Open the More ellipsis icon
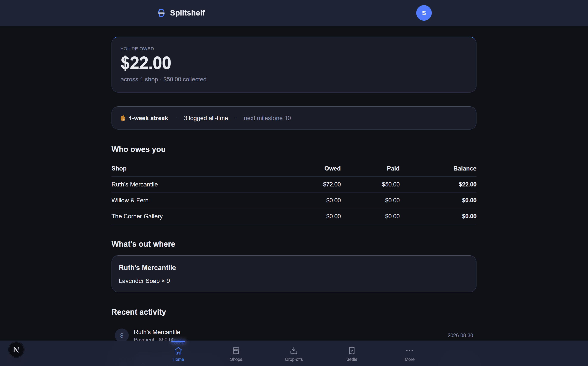Image resolution: width=588 pixels, height=366 pixels. tap(409, 350)
